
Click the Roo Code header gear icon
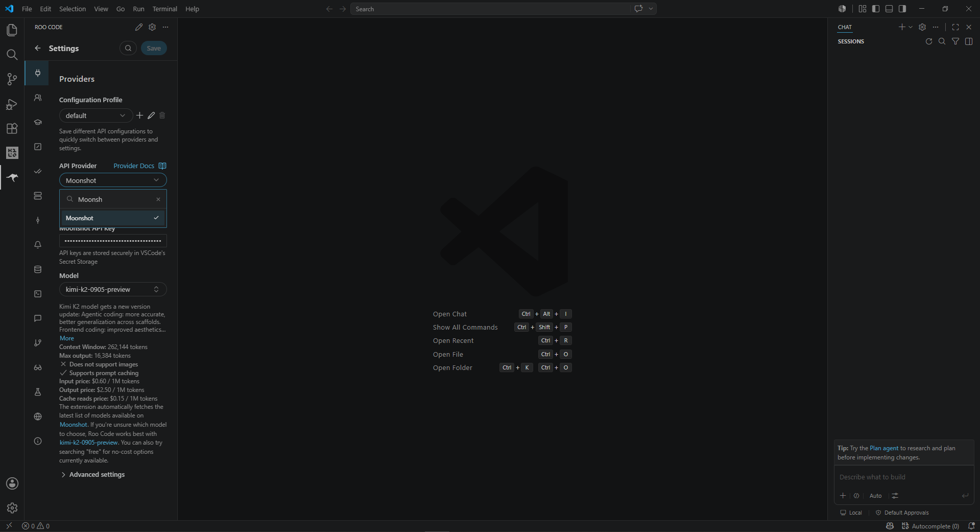coord(152,27)
